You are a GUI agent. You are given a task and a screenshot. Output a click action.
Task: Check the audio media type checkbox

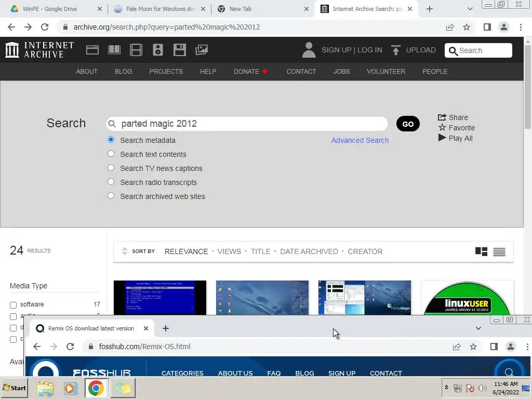click(13, 316)
